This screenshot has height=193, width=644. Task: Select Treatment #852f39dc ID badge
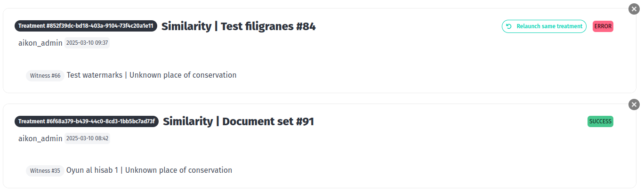86,26
